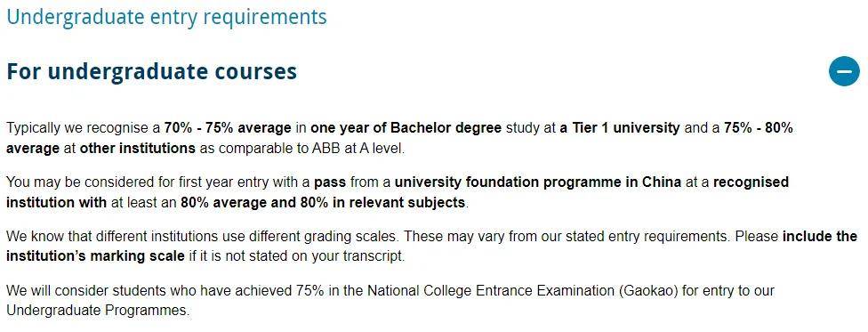Click bold 'university foundation programme in China' text

[537, 182]
